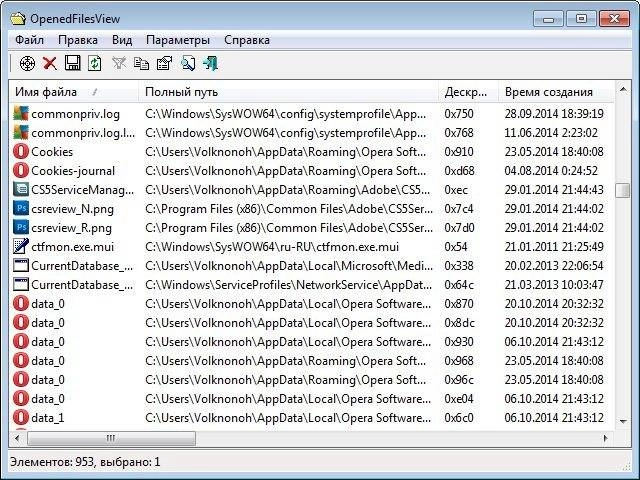
Task: Click the handle value 0xec
Action: coord(456,189)
